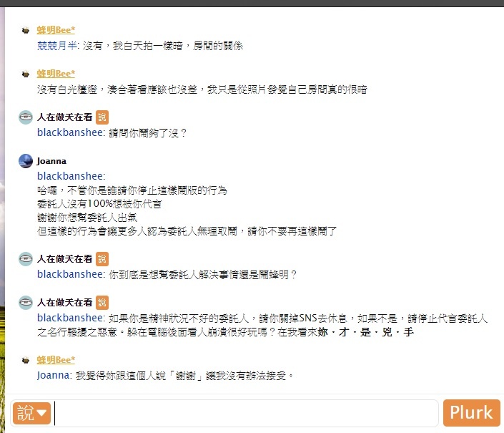Open the bottom 蜂明Bee* username link
This screenshot has width=504, height=433.
[56, 360]
